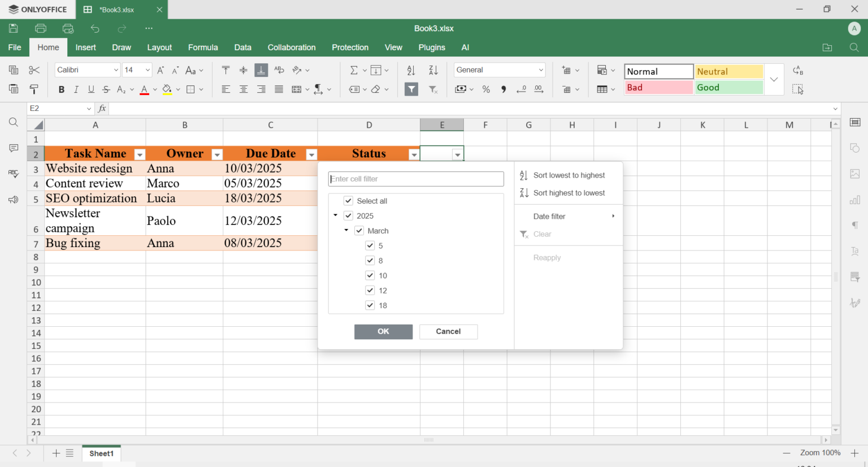Select the Good cell style swatch
This screenshot has width=868, height=467.
pyautogui.click(x=728, y=88)
